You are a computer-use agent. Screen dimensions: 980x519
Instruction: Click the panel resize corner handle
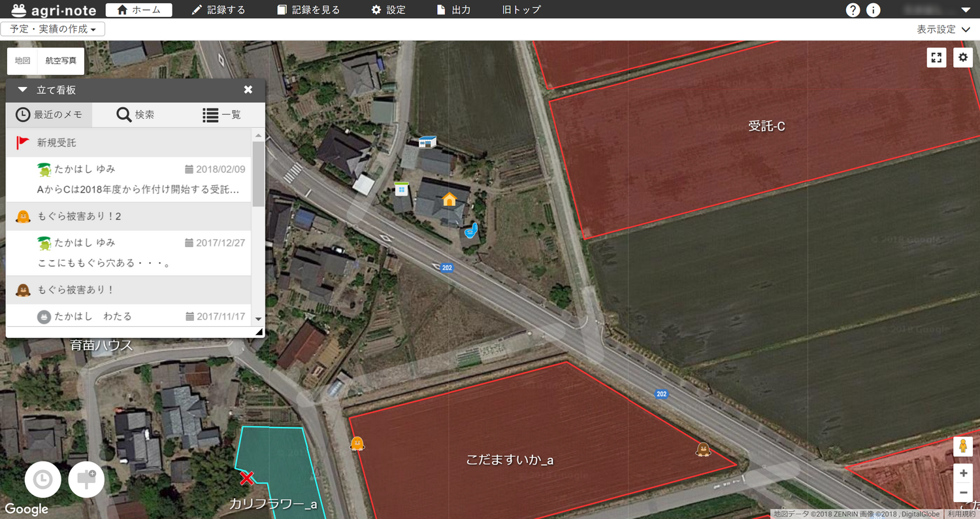[x=259, y=332]
